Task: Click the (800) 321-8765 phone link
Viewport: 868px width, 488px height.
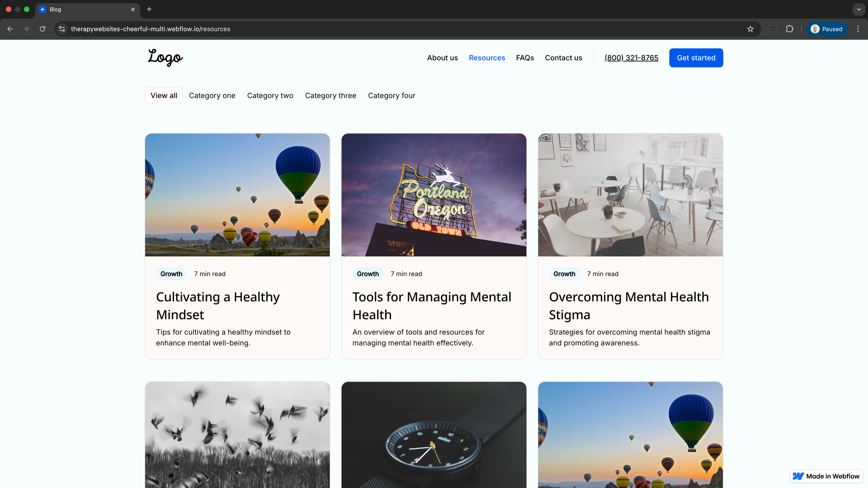Action: coord(631,58)
